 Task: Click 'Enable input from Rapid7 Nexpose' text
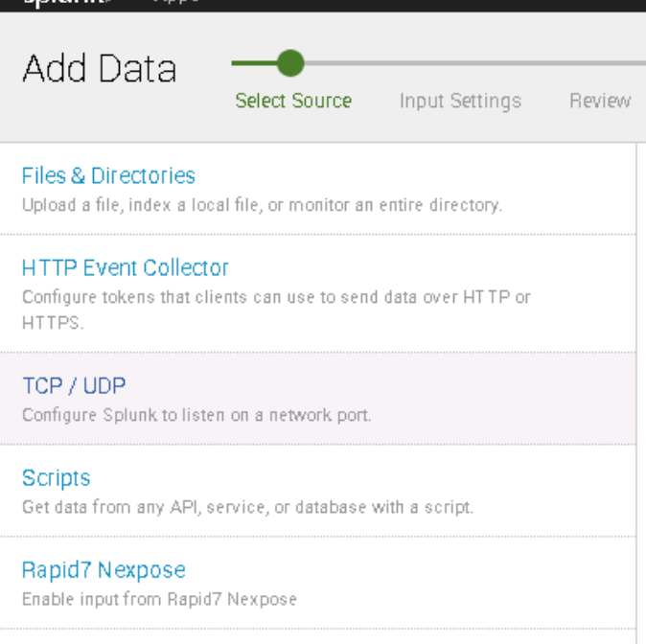[159, 600]
